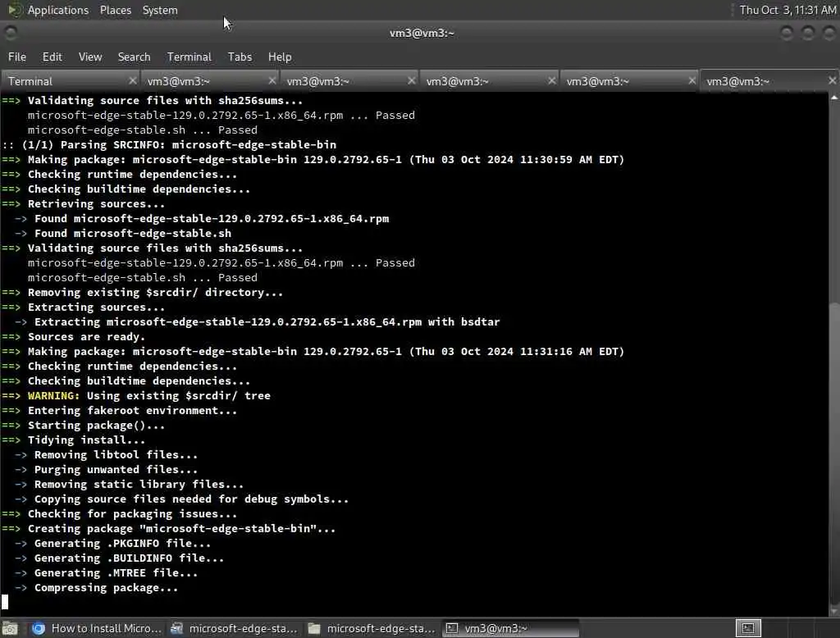Maximize the terminal window
The height and width of the screenshot is (638, 840).
coord(808,34)
